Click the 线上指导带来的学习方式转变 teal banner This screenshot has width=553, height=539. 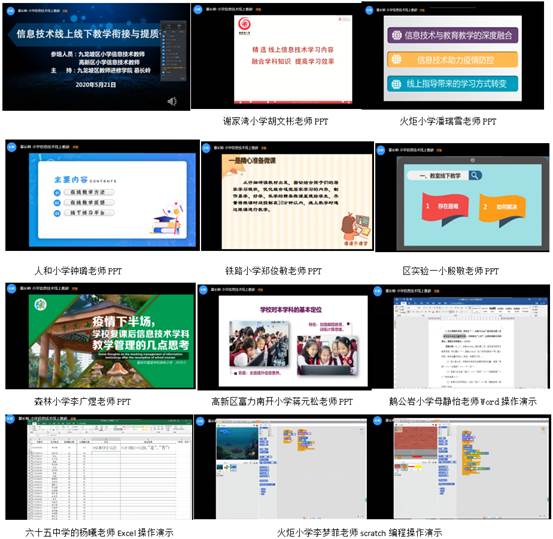point(452,84)
